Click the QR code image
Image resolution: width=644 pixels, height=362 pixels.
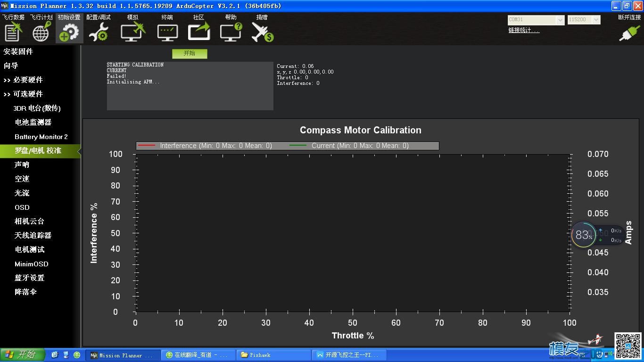(627, 346)
